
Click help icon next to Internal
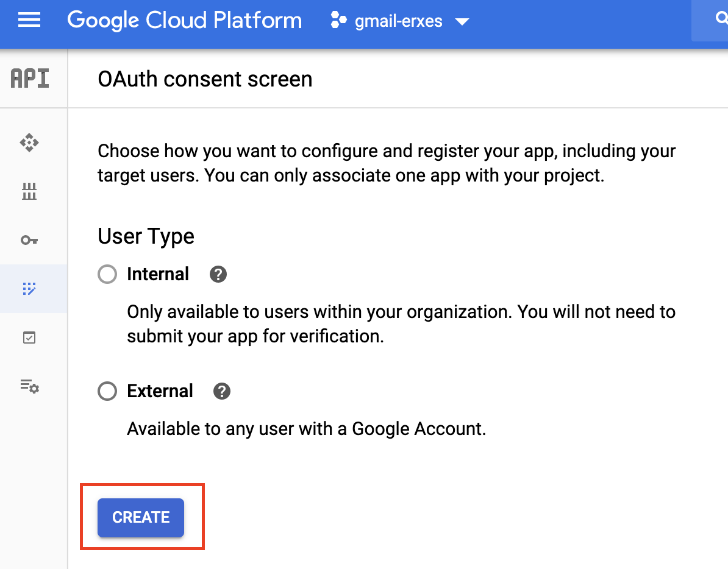click(218, 275)
